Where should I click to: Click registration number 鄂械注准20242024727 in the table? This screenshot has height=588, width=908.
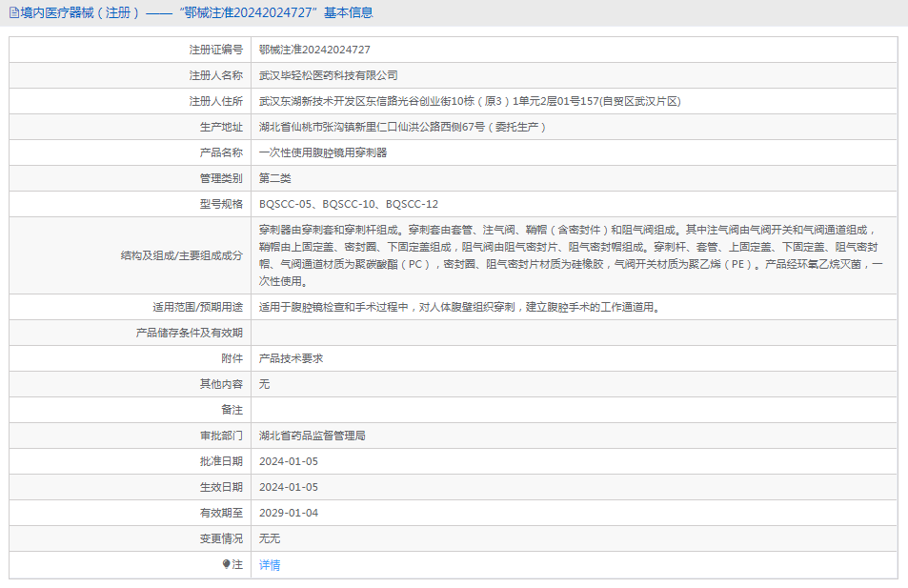pyautogui.click(x=314, y=50)
